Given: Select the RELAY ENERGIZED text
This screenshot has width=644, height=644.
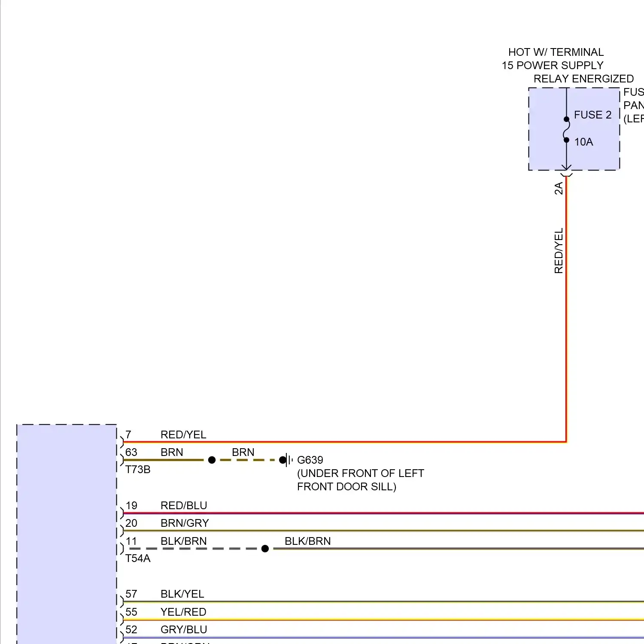Looking at the screenshot, I should [583, 79].
